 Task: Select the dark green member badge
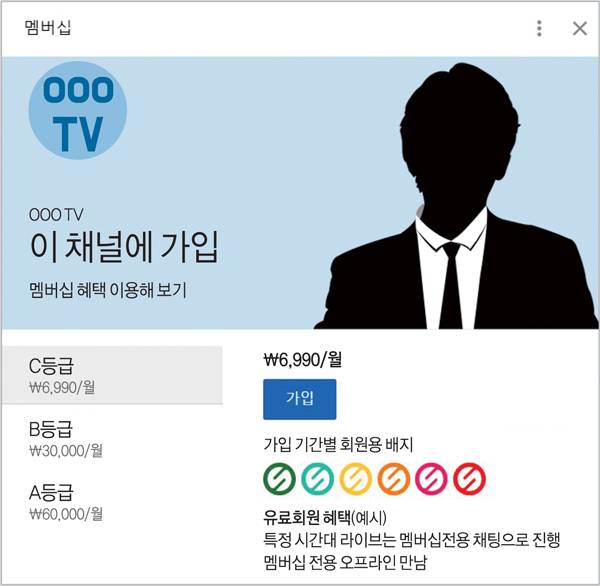click(x=279, y=478)
